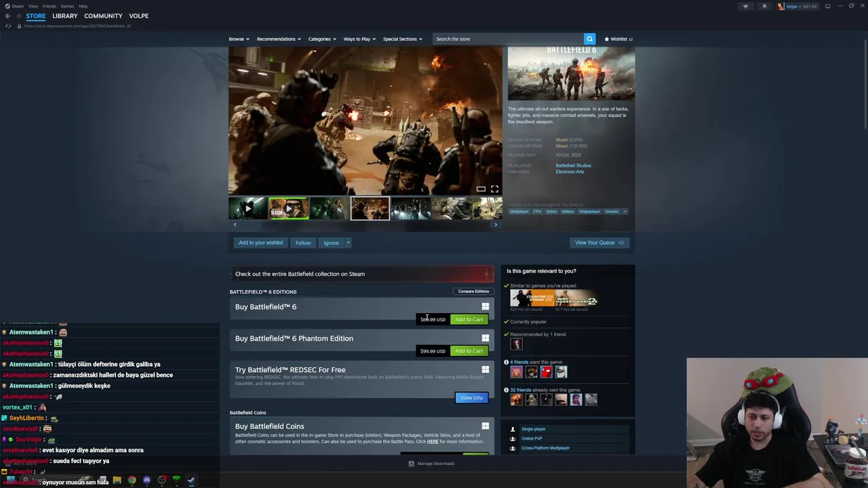Select the Season trailer video thumbnail
This screenshot has height=488, width=868.
click(x=288, y=209)
